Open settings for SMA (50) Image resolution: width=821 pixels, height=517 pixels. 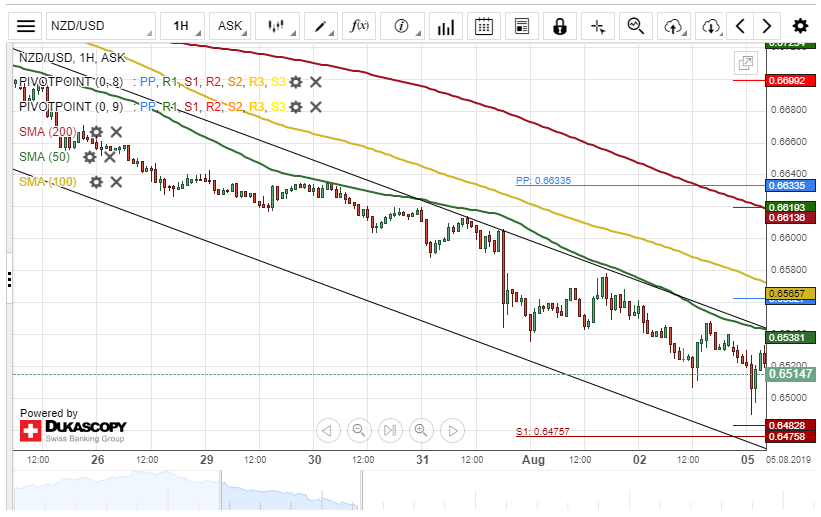point(90,157)
